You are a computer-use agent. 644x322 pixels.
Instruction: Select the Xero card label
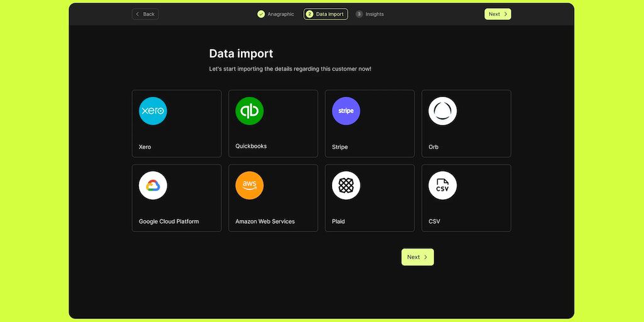click(x=145, y=147)
